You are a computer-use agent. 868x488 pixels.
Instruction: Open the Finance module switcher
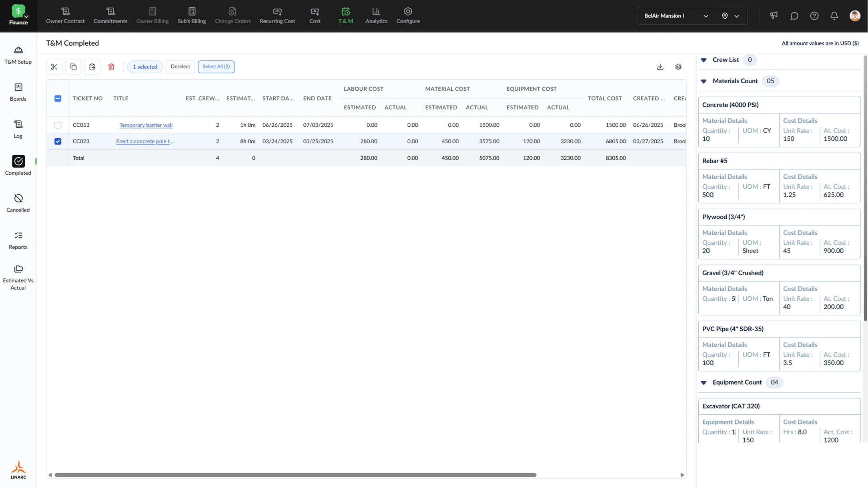click(18, 16)
